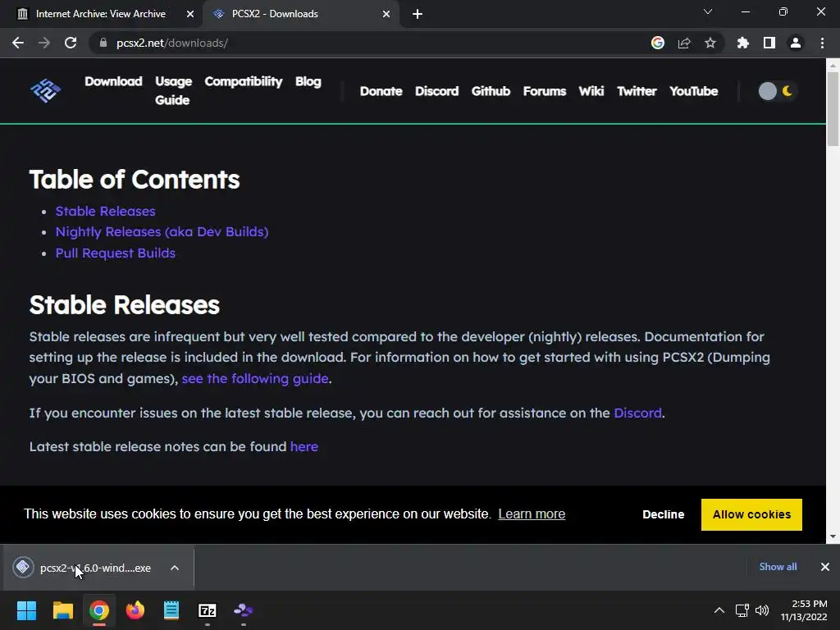Follow the 'see the following guide' link
840x630 pixels.
coord(255,379)
